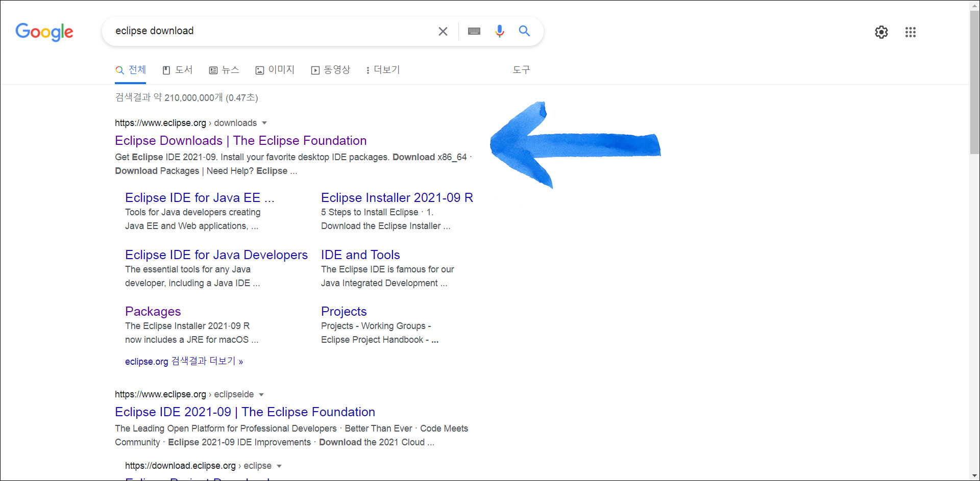Screen dimensions: 980x481
Task: Click the scrollbar up arrow
Action: [x=974, y=5]
